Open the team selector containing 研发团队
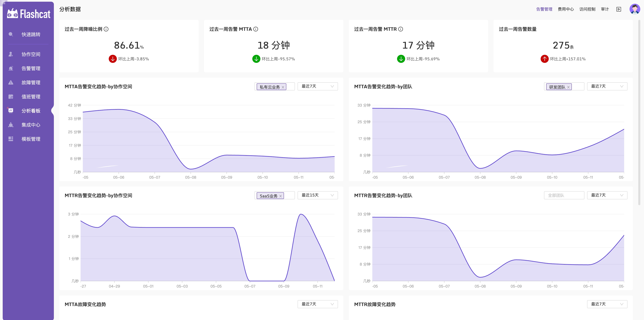This screenshot has width=644, height=320. [564, 86]
